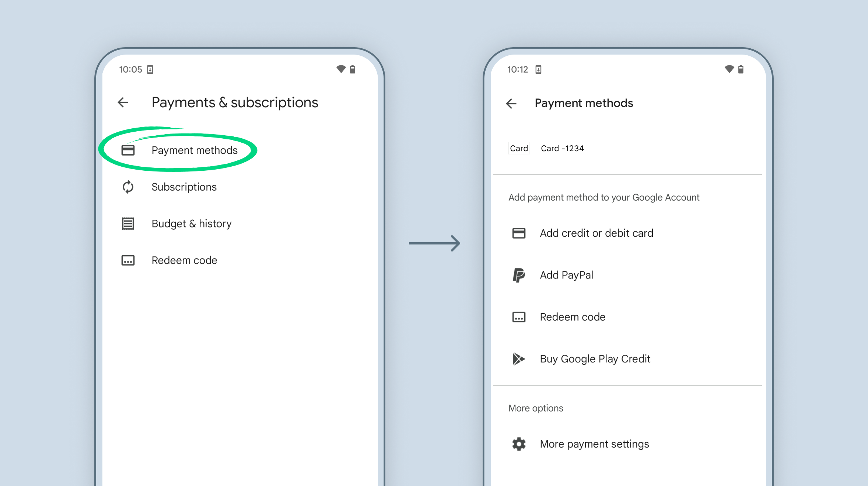Click the Google Play Credit icon
868x486 pixels.
point(519,359)
